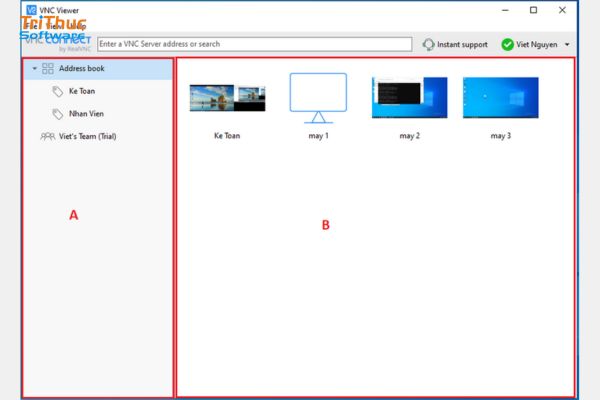Collapse the Address book tree arrow
600x400 pixels.
point(34,69)
